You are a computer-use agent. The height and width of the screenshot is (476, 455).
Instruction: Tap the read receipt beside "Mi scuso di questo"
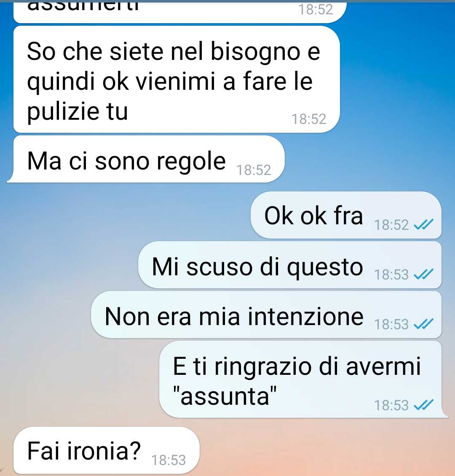click(424, 274)
